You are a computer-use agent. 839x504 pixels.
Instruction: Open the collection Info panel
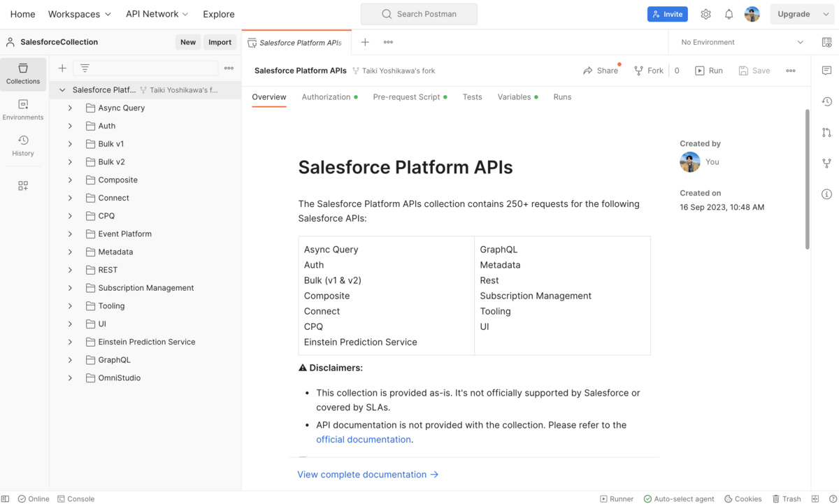pos(826,194)
